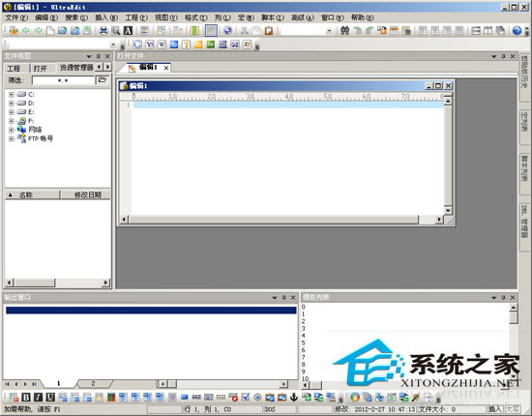Viewport: 532px width, 416px height.
Task: Open the 高级(A) menu
Action: point(303,17)
